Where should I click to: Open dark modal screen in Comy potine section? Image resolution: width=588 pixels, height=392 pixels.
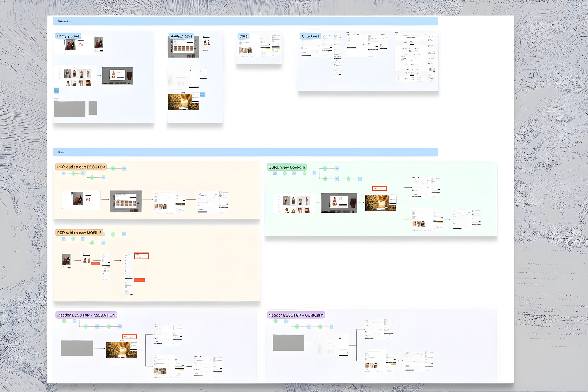[118, 76]
